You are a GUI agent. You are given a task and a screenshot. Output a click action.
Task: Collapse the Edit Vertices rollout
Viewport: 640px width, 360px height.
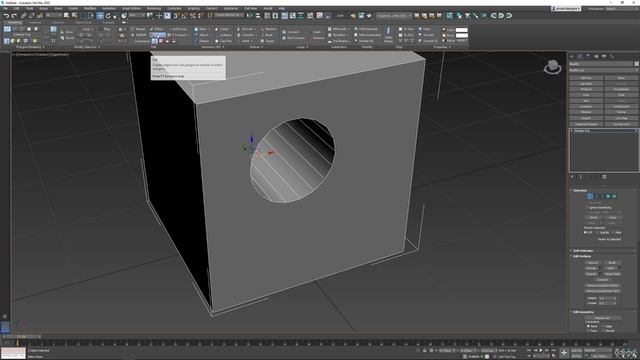pyautogui.click(x=582, y=256)
